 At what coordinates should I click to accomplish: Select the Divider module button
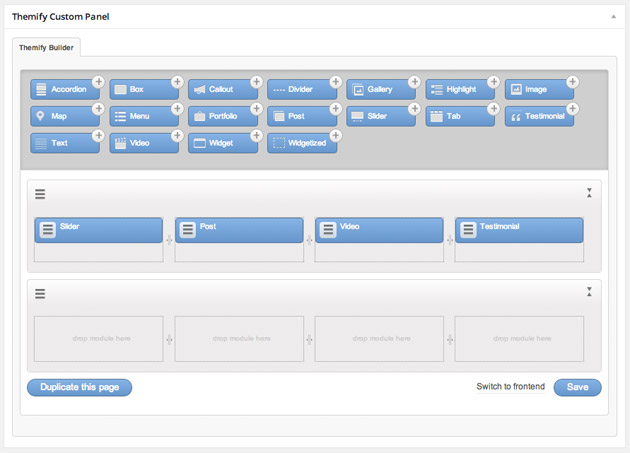click(x=302, y=89)
